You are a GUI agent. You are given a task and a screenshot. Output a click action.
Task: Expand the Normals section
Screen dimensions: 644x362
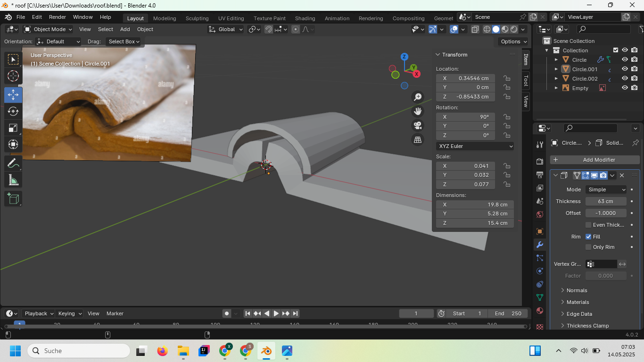[577, 290]
